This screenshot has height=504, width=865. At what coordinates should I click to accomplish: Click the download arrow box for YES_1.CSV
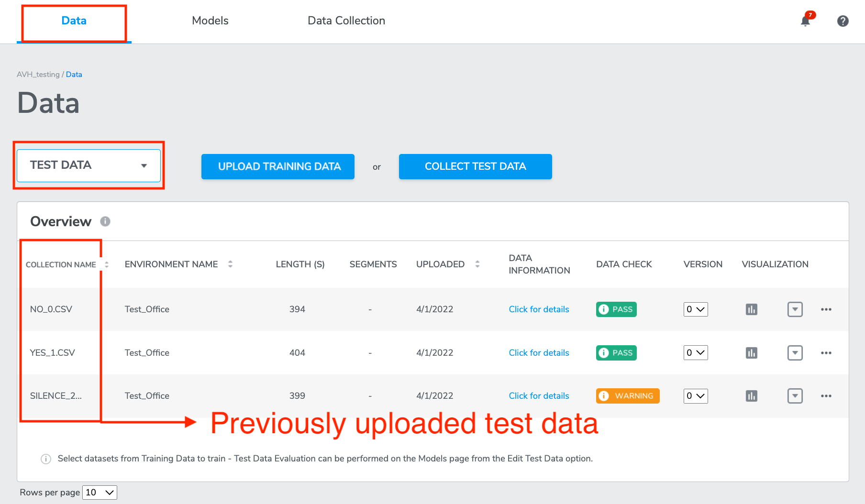tap(795, 353)
